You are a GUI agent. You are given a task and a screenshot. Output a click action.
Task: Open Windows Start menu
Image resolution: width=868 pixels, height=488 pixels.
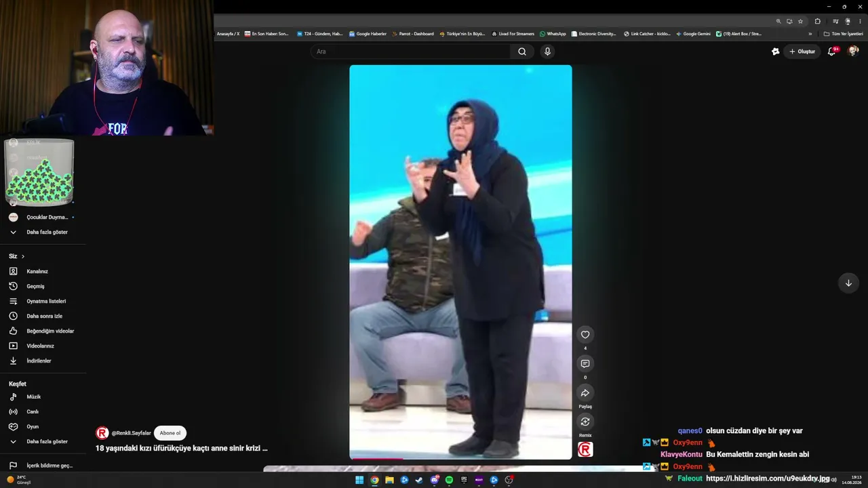point(359,480)
